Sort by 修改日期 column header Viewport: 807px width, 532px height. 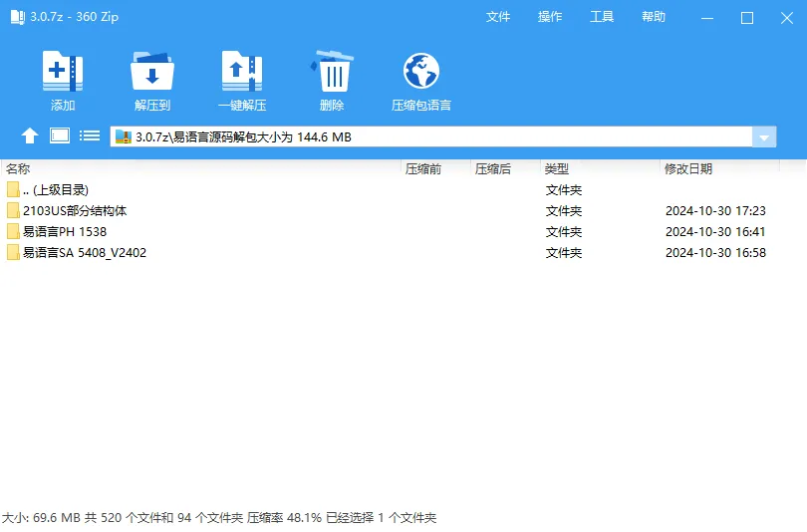(688, 169)
